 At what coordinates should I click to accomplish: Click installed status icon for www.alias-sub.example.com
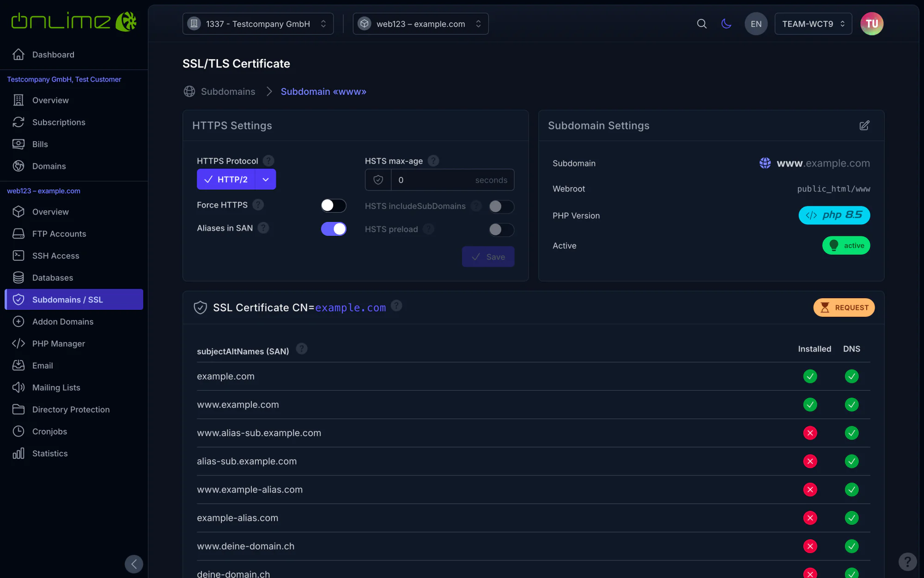[x=810, y=433]
